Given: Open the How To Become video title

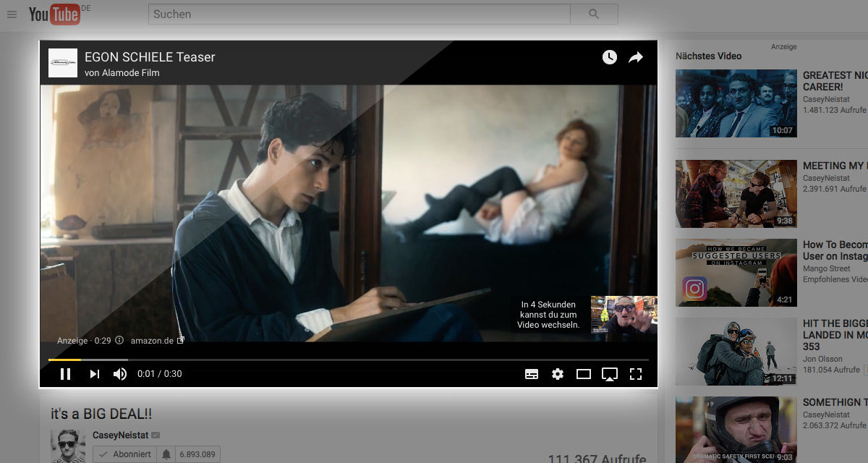Looking at the screenshot, I should (x=835, y=250).
